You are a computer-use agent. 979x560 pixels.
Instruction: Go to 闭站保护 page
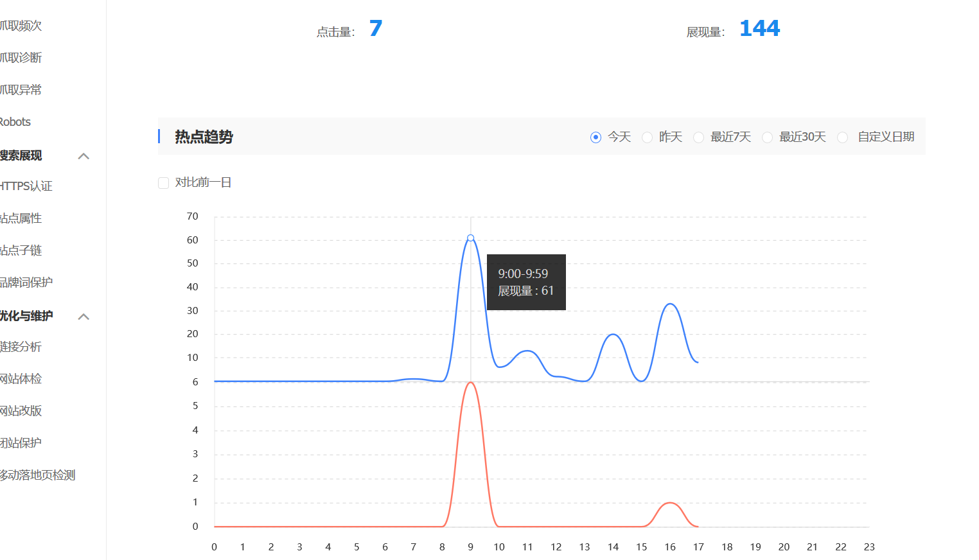pos(21,443)
